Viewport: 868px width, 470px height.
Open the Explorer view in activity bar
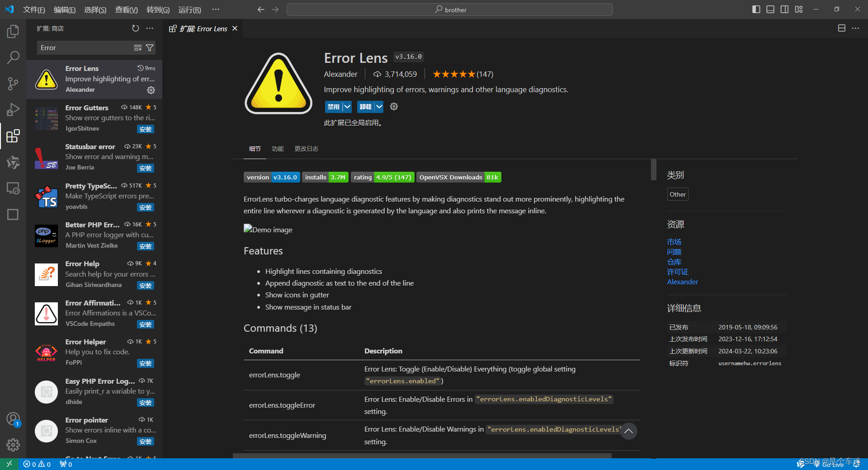tap(13, 31)
